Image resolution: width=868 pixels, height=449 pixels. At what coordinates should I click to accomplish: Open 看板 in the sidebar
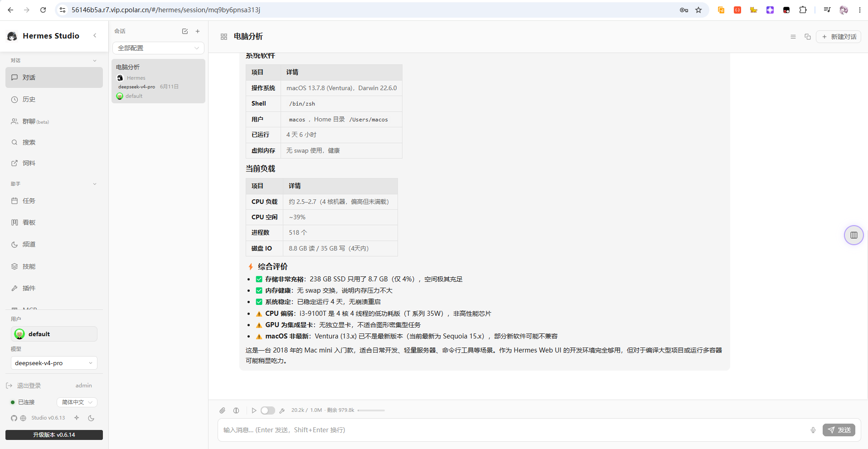tap(54, 222)
